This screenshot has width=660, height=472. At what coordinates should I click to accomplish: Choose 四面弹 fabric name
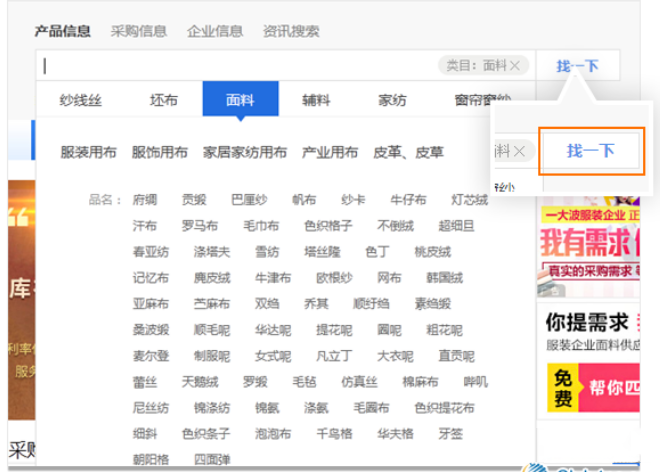click(x=212, y=459)
